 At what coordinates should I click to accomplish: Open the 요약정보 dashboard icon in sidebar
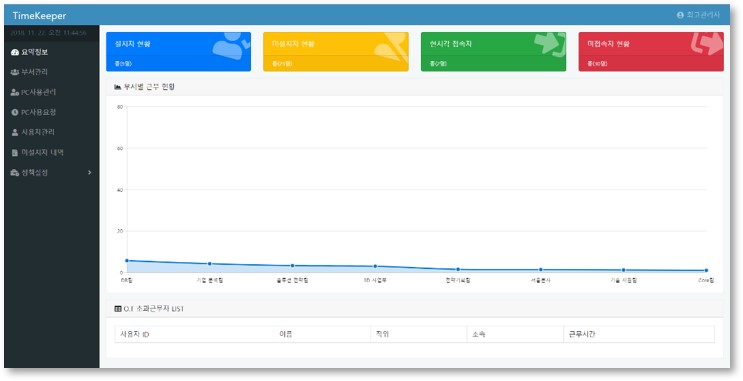pos(15,52)
